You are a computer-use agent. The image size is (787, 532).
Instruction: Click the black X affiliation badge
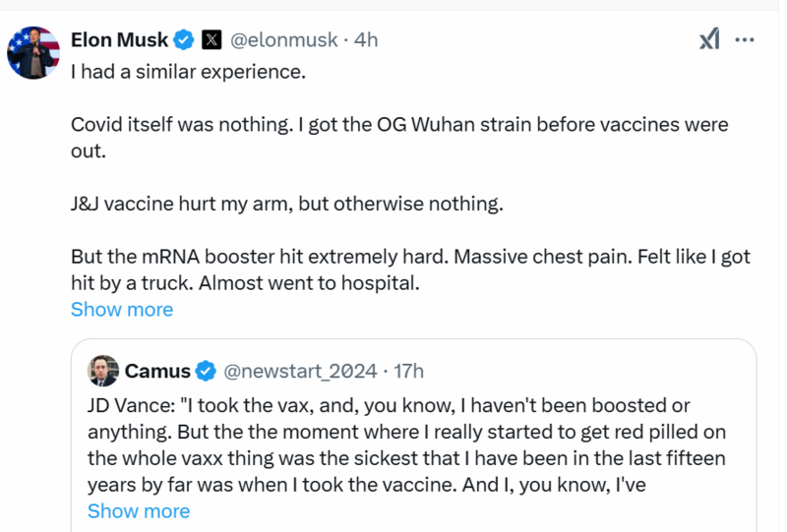point(212,40)
